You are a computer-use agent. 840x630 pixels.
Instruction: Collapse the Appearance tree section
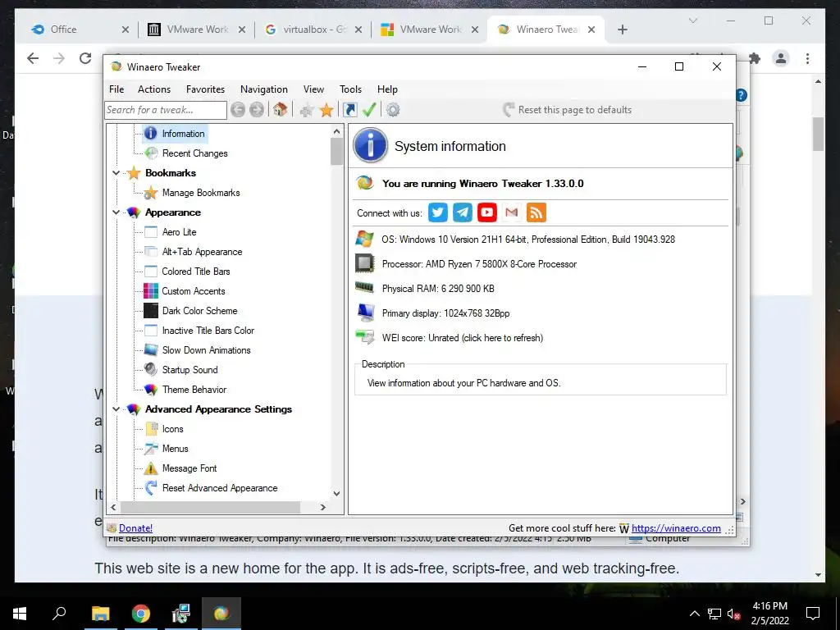[116, 212]
